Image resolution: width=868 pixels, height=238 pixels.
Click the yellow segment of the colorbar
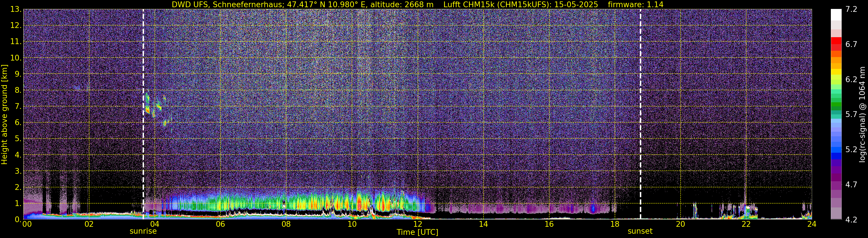click(x=836, y=72)
